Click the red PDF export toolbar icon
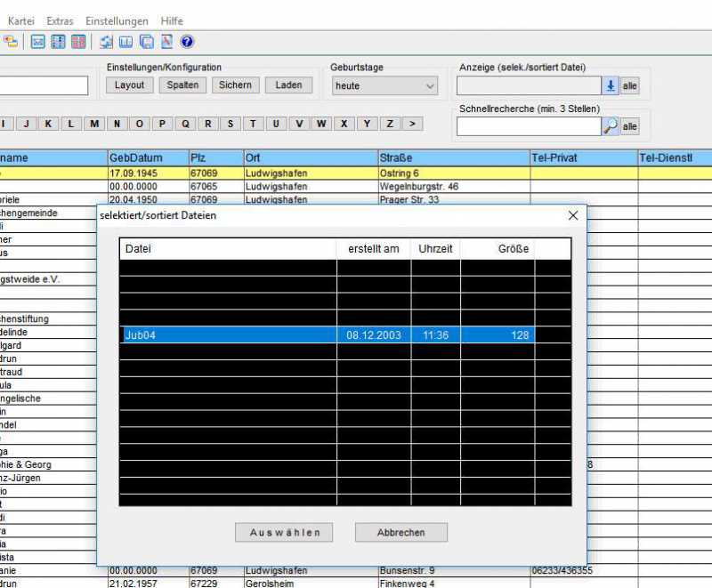Viewport: 712px width, 588px height. click(166, 42)
